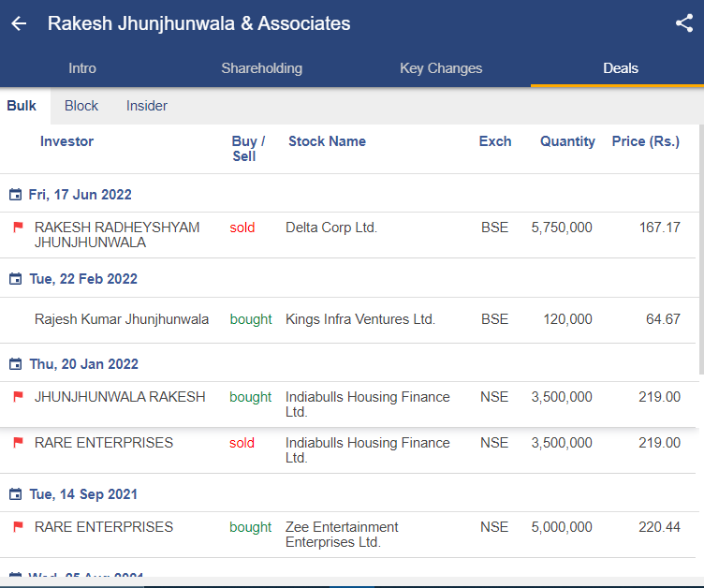Viewport: 704px width, 588px height.
Task: Open Kings Infra Ventures Ltd. stock
Action: click(360, 319)
